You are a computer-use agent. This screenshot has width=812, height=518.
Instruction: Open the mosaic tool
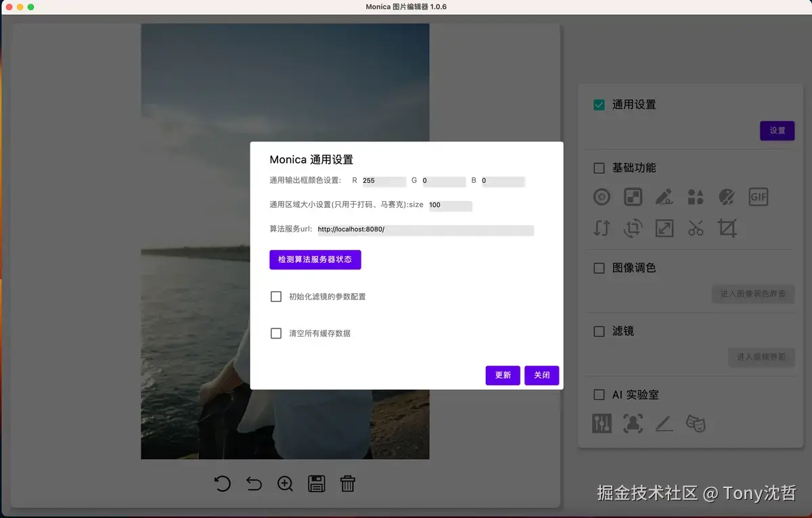pyautogui.click(x=633, y=197)
